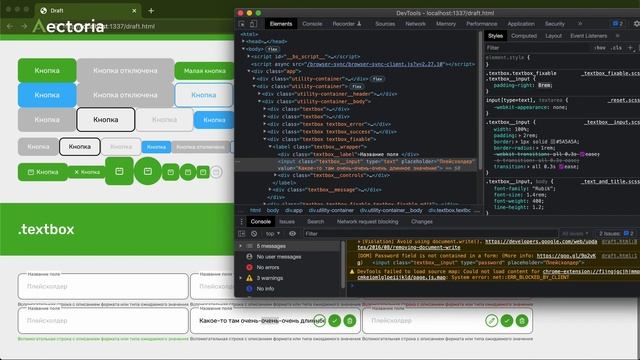Expand the '5 messages' console group
Viewport: 640px width, 360px height.
point(240,246)
